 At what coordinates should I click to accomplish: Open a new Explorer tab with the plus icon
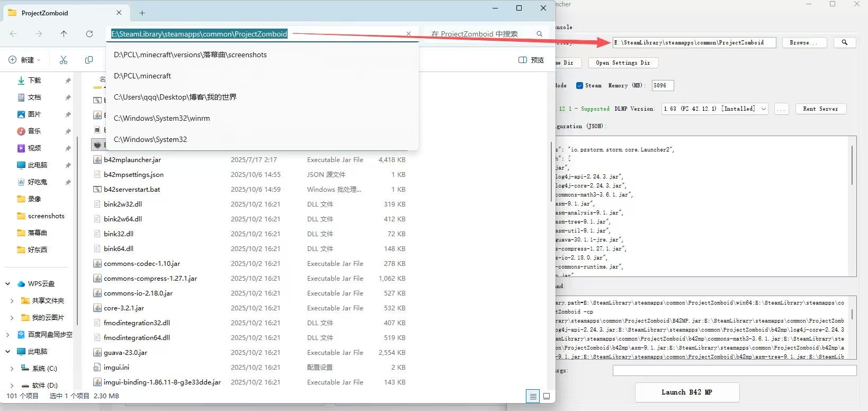(x=142, y=13)
